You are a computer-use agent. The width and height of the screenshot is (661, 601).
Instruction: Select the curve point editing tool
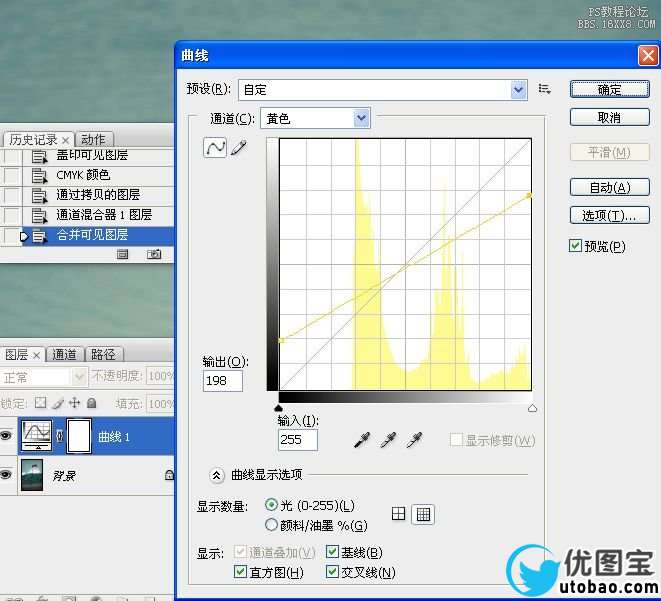pyautogui.click(x=214, y=148)
